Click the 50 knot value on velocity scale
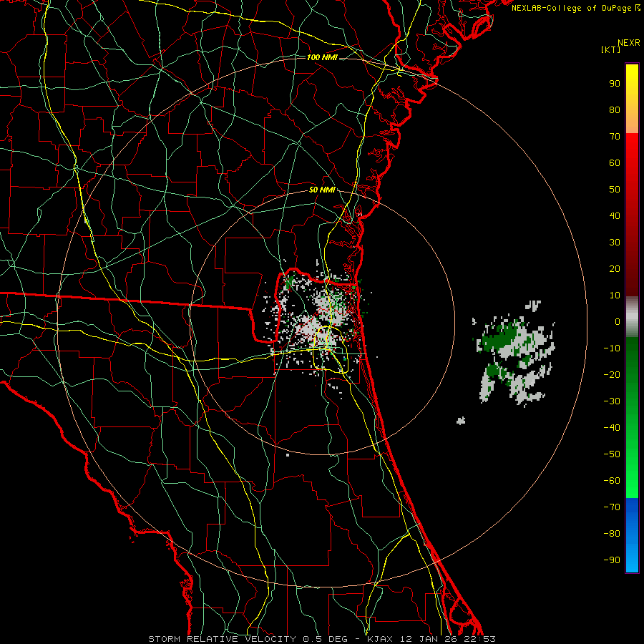The image size is (644, 644). click(615, 190)
